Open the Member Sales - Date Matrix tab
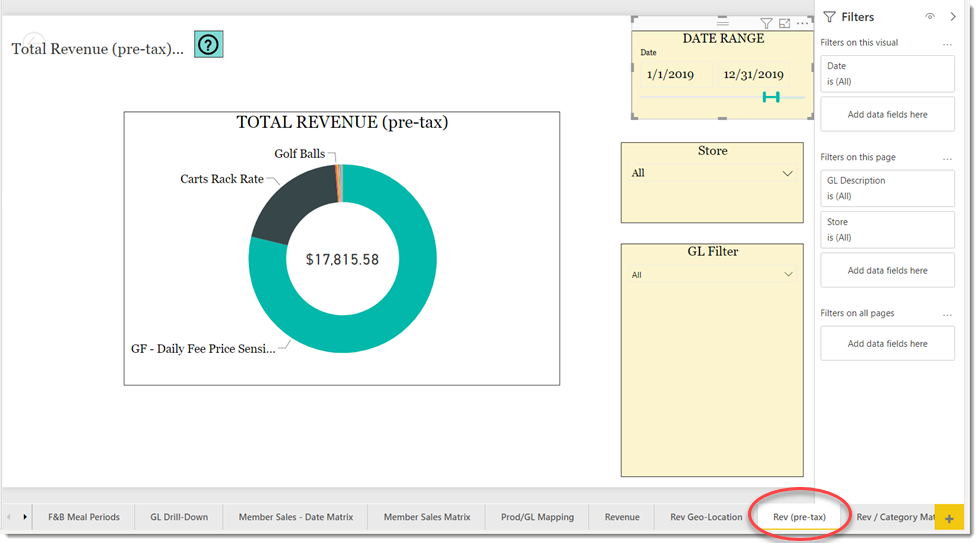979x543 pixels. [x=296, y=517]
